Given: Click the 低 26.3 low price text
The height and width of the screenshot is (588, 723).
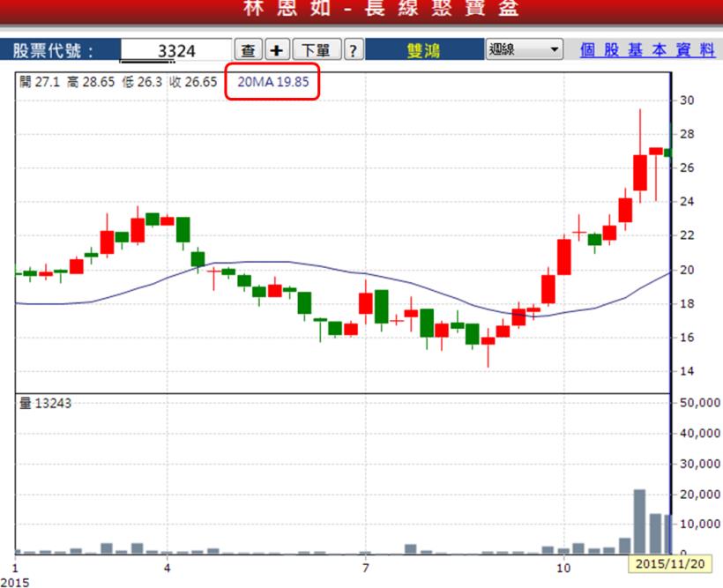Looking at the screenshot, I should click(142, 82).
